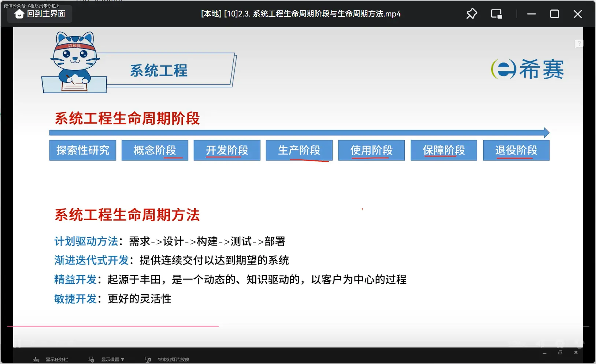Select the 退役阶段 stage box

tap(516, 150)
